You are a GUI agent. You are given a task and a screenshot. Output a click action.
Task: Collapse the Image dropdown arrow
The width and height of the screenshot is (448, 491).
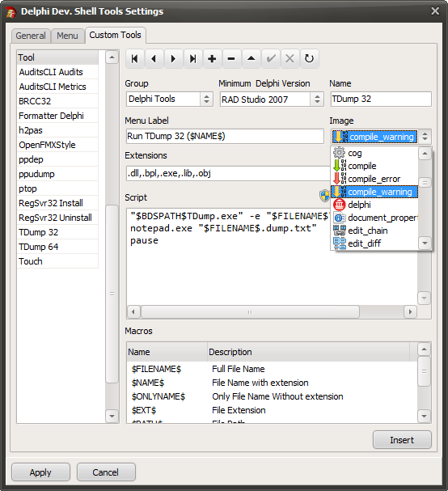pyautogui.click(x=425, y=137)
